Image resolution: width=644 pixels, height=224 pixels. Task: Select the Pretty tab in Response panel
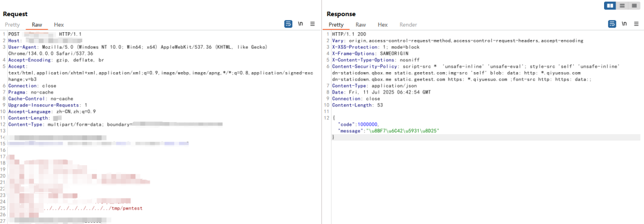pos(336,24)
